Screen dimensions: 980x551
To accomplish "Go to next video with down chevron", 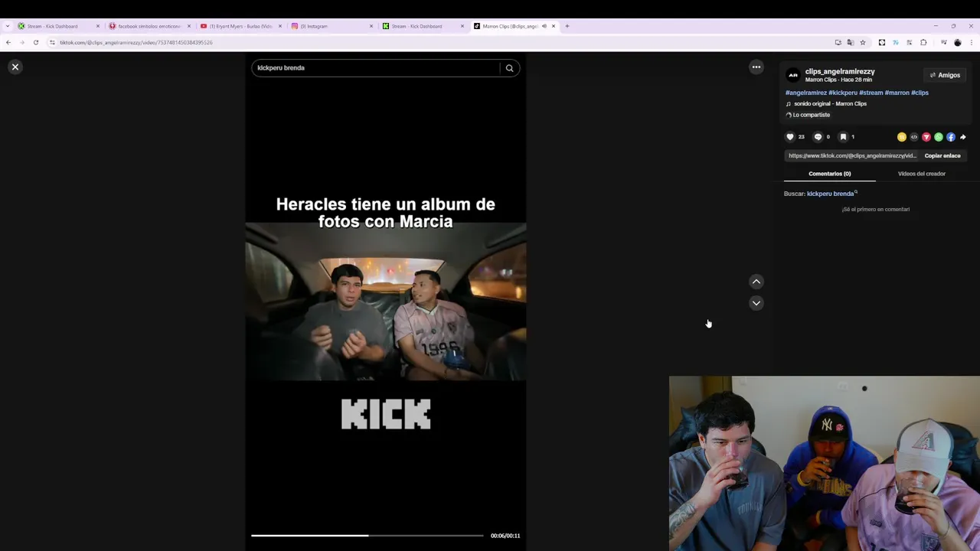I will pos(756,303).
